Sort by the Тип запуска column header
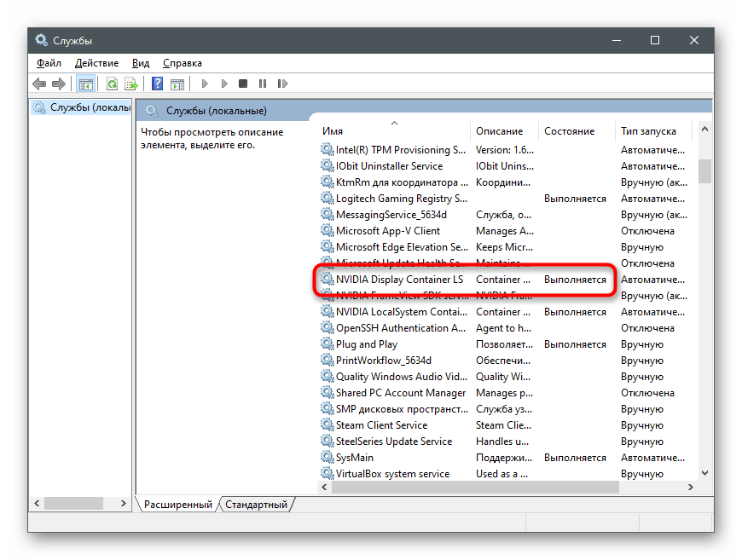 [654, 131]
